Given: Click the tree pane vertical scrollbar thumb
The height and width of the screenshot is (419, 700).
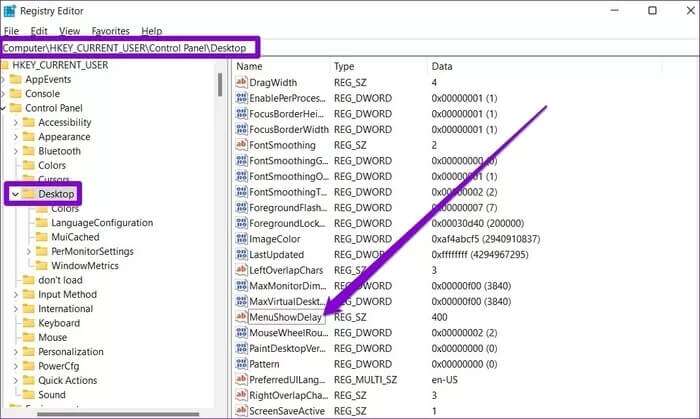Looking at the screenshot, I should tap(220, 85).
